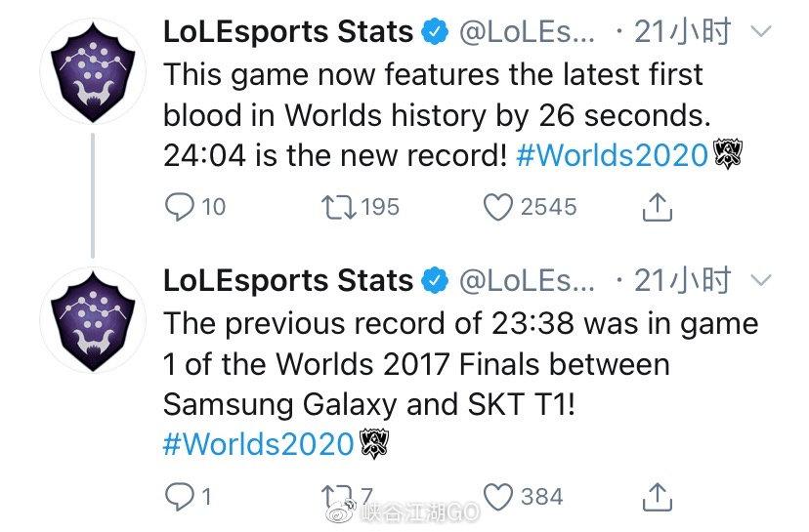Like the tweet with 384 likes
The image size is (809, 532).
coord(499,496)
